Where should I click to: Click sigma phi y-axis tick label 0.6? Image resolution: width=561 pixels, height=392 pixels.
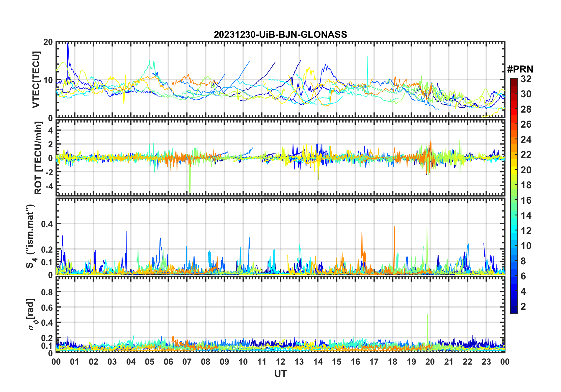click(47, 307)
